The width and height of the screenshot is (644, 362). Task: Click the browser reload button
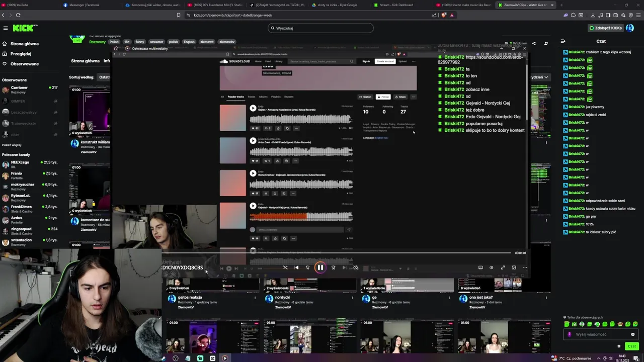click(18, 15)
